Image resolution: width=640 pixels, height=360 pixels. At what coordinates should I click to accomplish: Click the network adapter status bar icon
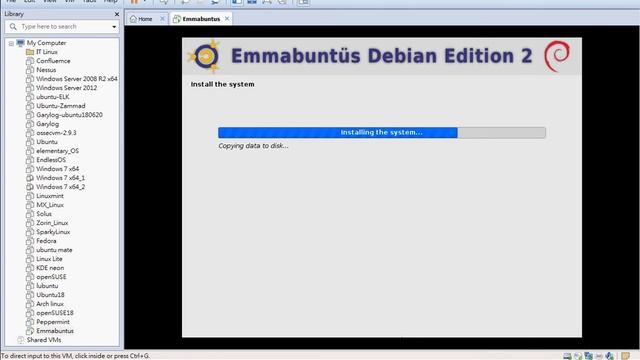tap(588, 356)
